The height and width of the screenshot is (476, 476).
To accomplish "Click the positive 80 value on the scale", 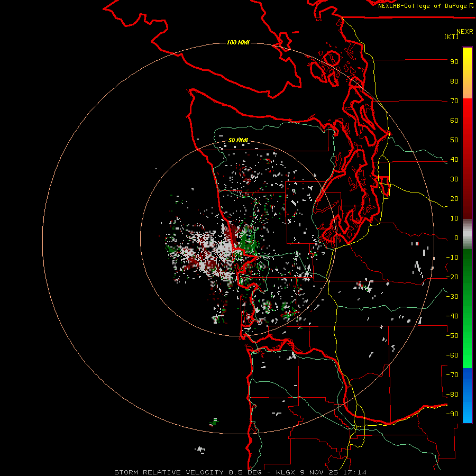I will pos(454,81).
